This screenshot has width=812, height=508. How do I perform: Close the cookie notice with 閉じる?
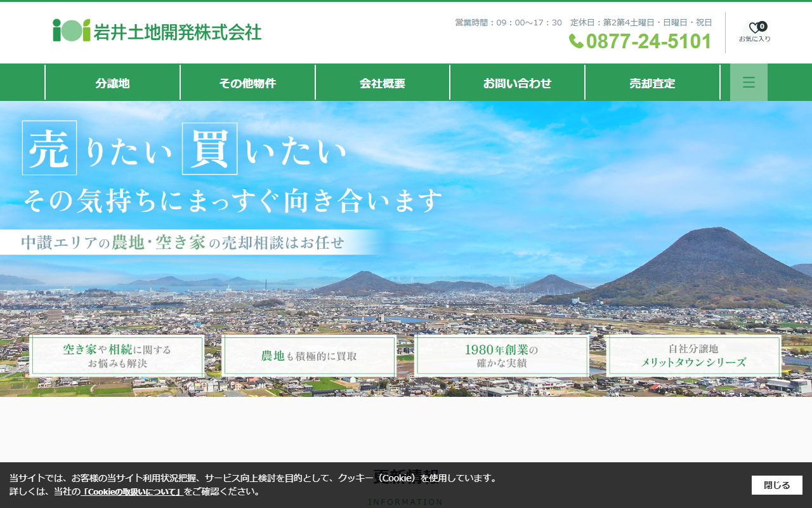tap(777, 485)
